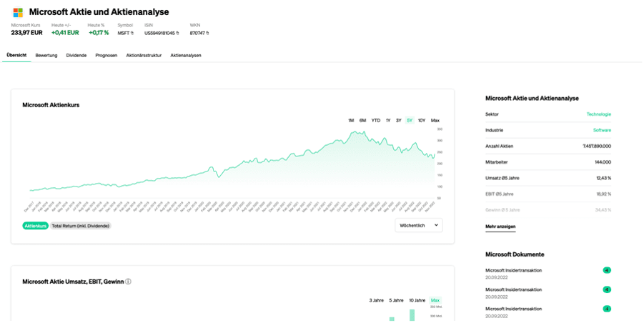Switch to the Bewertung tab

coord(46,55)
